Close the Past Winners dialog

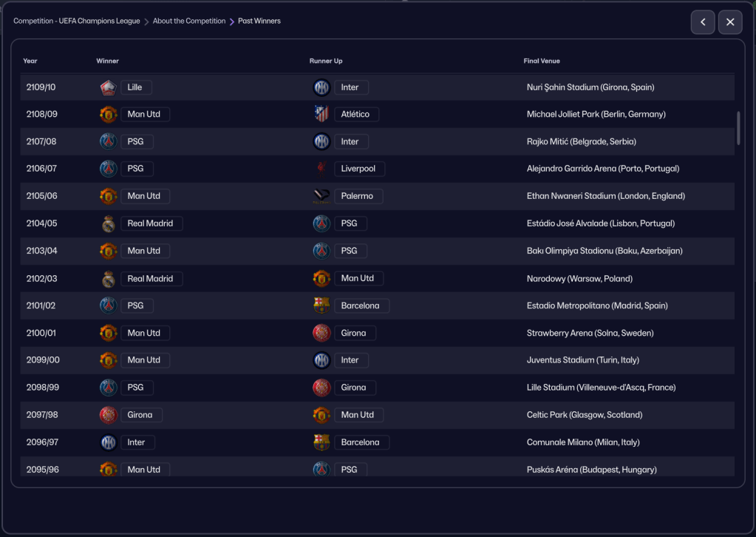tap(730, 22)
